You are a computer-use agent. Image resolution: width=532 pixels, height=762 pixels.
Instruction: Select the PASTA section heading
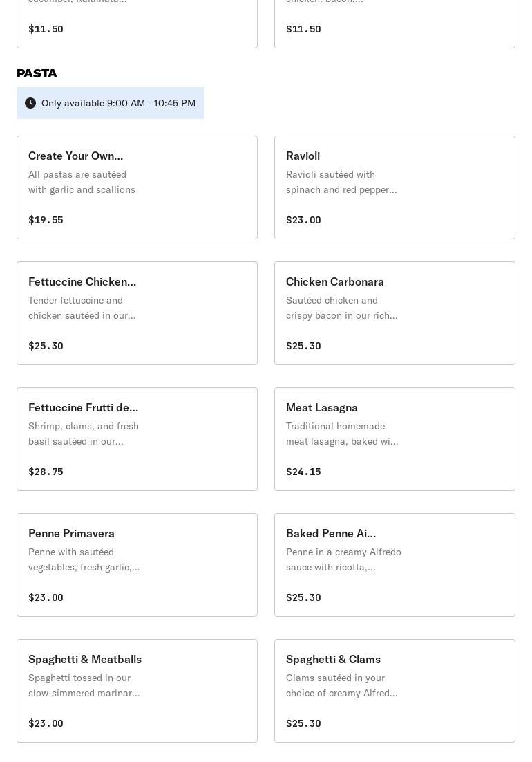click(37, 73)
